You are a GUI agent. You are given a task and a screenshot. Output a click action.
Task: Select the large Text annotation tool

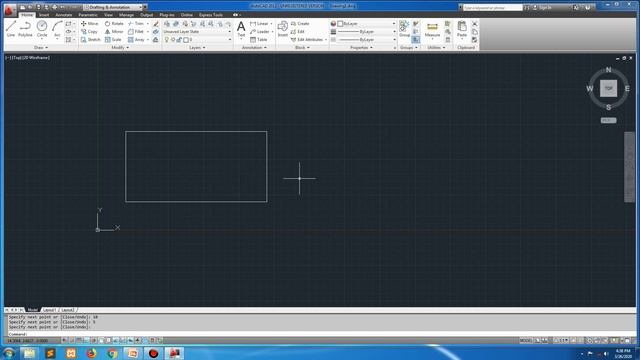click(241, 29)
